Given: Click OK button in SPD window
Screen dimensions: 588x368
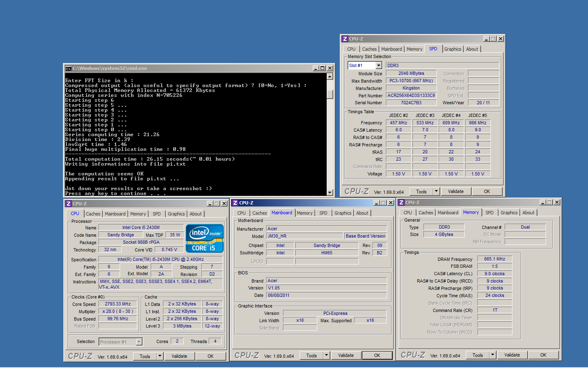Looking at the screenshot, I should click(487, 191).
